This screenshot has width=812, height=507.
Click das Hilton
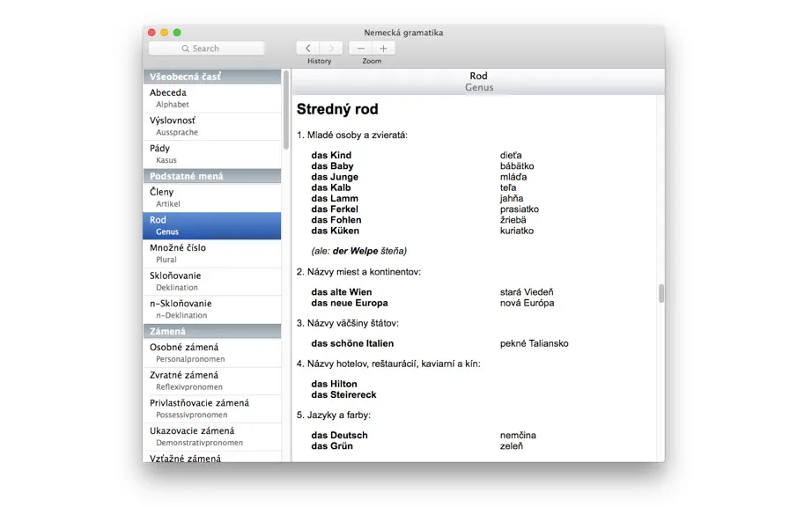coord(334,384)
